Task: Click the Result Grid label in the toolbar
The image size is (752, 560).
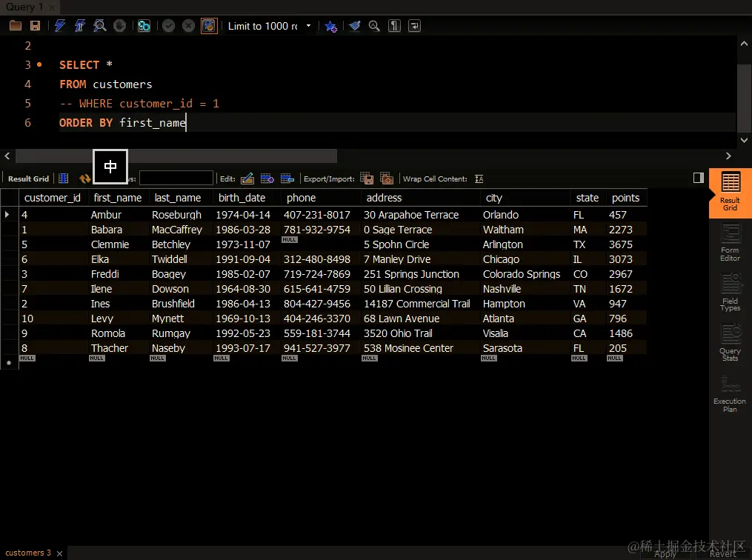Action: [28, 179]
